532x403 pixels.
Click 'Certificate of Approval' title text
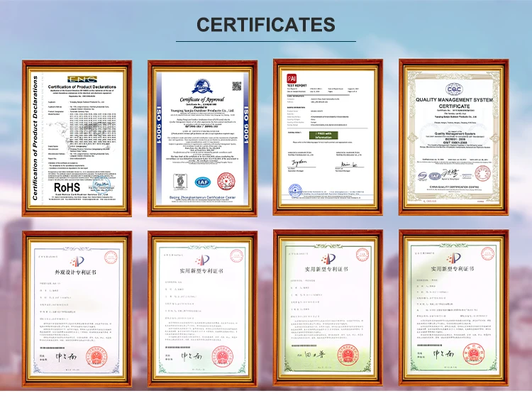click(202, 99)
